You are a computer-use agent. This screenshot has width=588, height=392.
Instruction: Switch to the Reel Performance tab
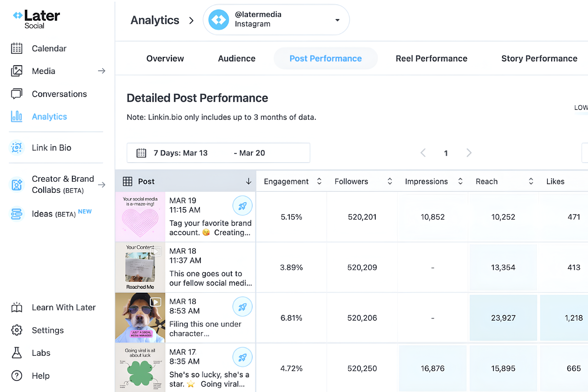point(431,59)
